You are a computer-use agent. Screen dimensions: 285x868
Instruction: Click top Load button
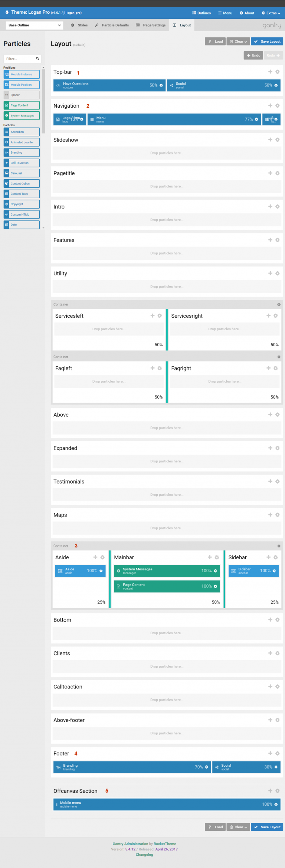coord(215,42)
